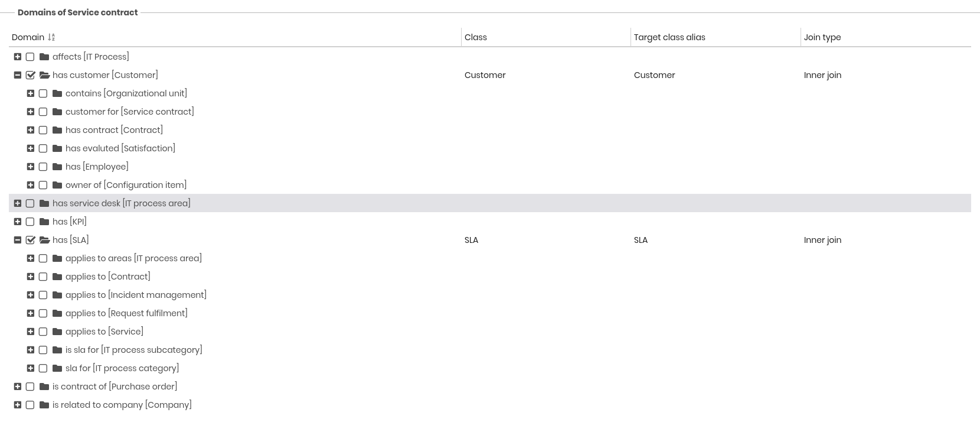
Task: Expand the is contract of [Purchase order] node
Action: 18,387
